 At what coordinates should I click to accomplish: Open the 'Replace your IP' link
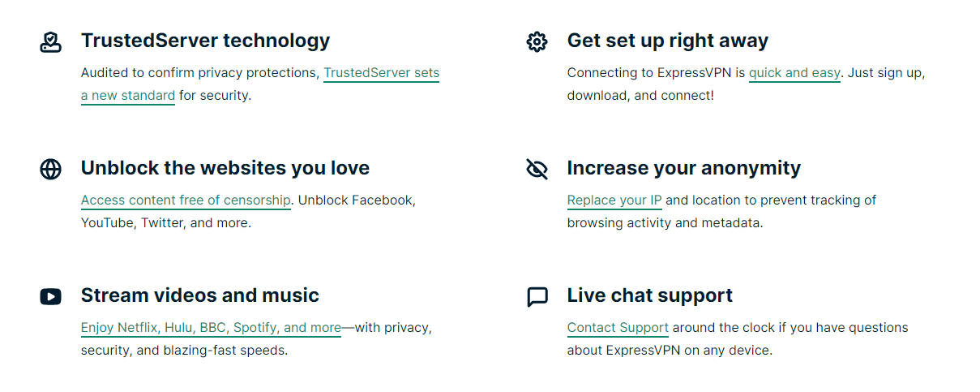[614, 200]
